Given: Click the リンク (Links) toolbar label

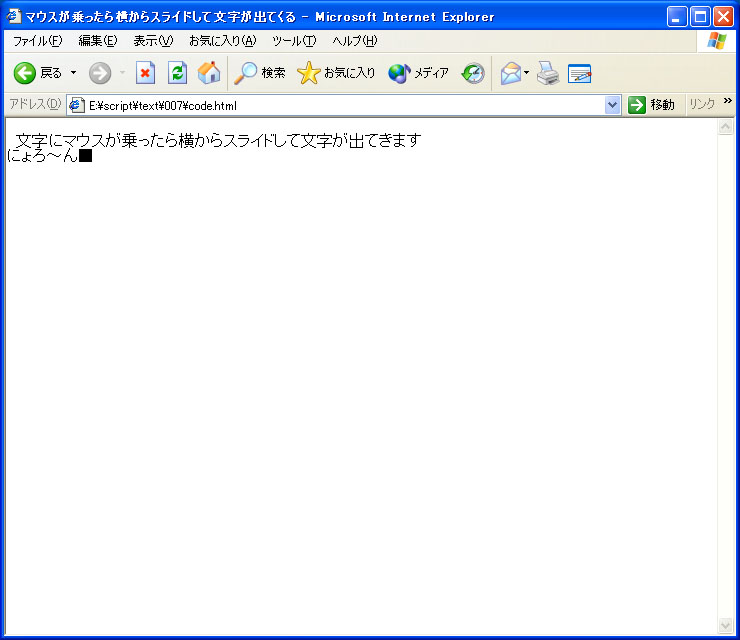Looking at the screenshot, I should click(702, 104).
